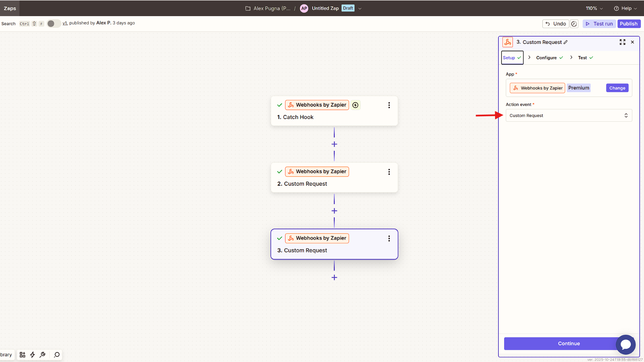
Task: Select the lightning bolt icon in bottom toolbar
Action: coord(33,355)
